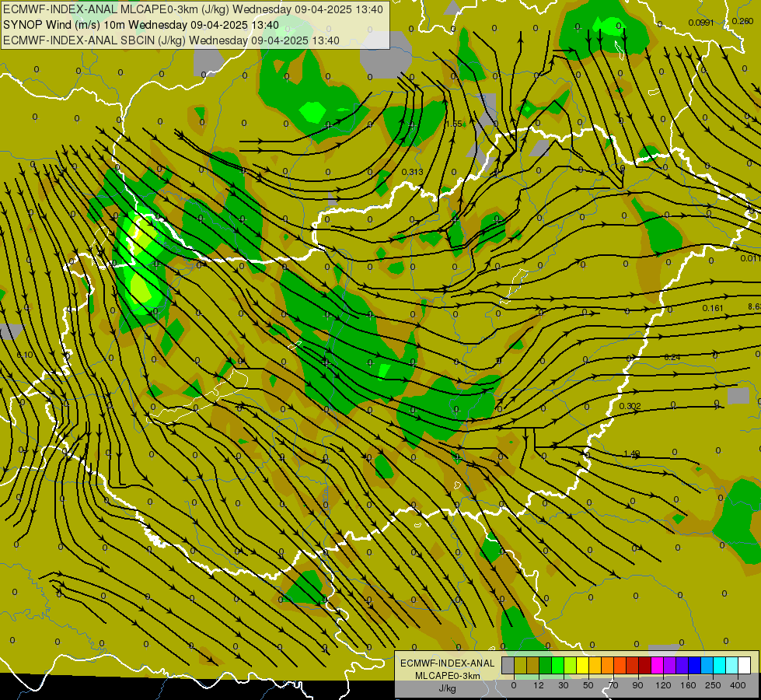The height and width of the screenshot is (700, 761).
Task: Click legend scale value 12
Action: (x=539, y=685)
